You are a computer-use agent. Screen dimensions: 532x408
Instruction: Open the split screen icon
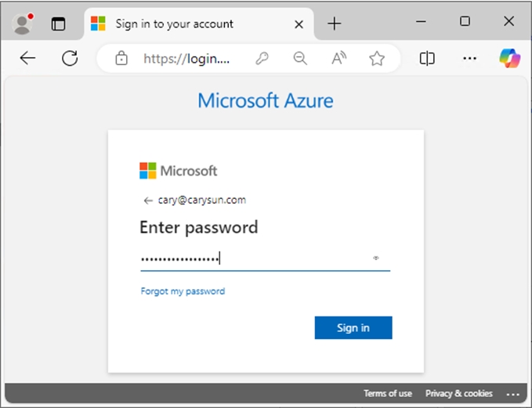427,58
